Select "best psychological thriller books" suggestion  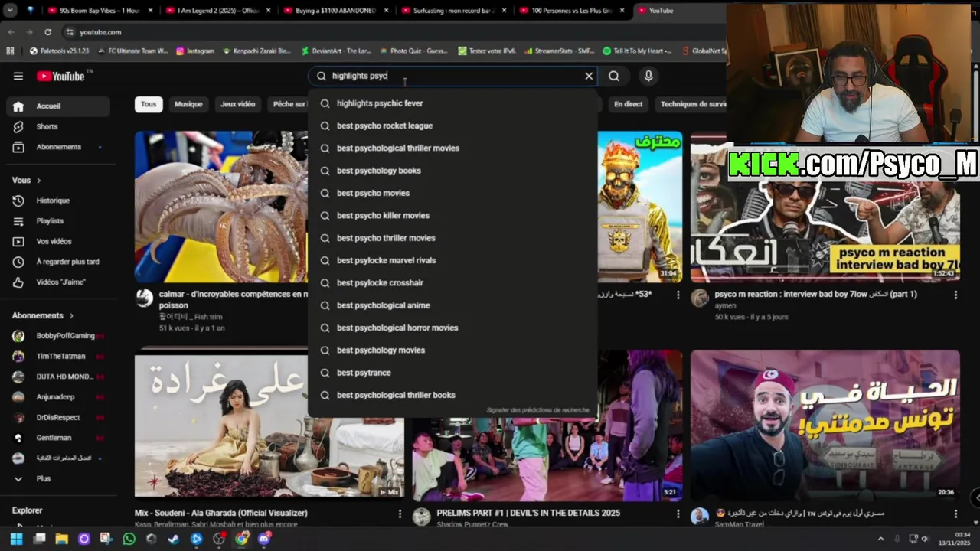(452, 395)
